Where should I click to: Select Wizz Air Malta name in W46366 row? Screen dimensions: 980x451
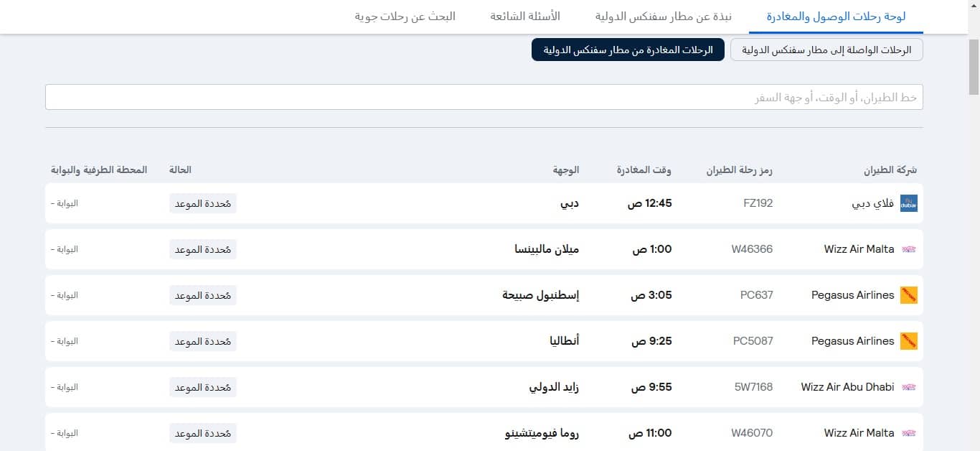(859, 249)
